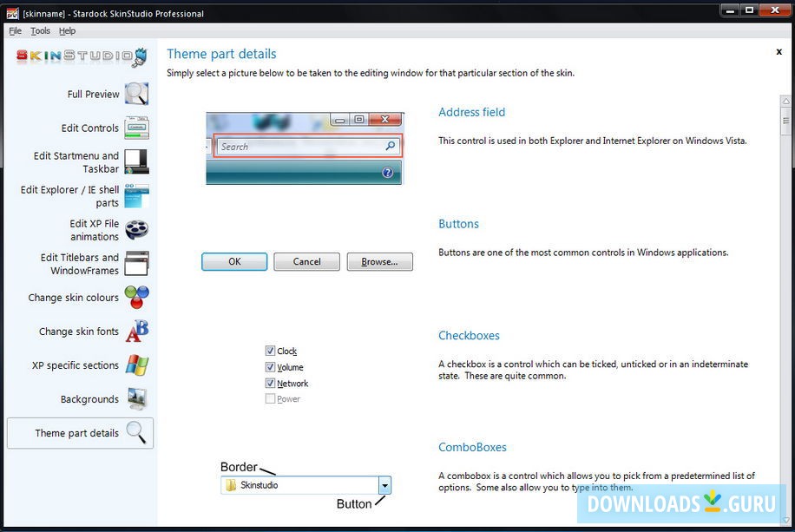795x532 pixels.
Task: Select the Theme part details sidebar label
Action: (76, 432)
